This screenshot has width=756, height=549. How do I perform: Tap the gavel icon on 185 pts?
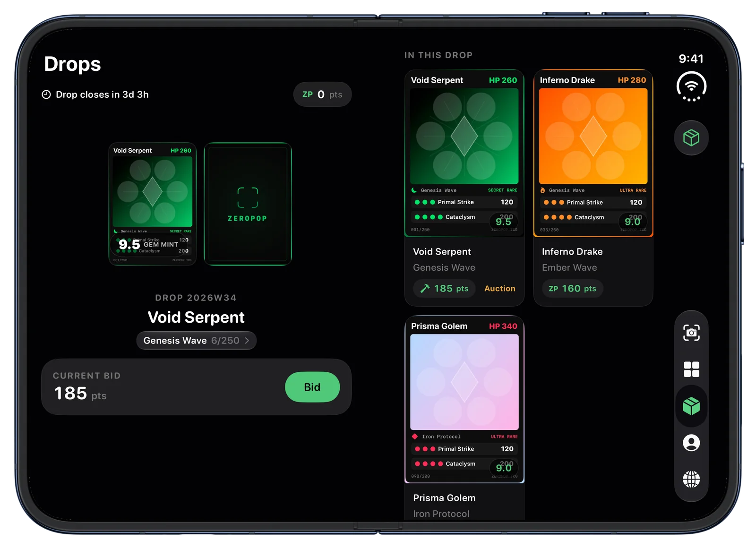point(425,288)
